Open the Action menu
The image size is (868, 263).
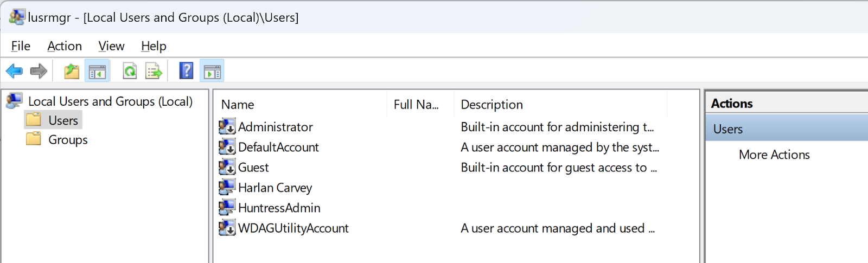[65, 46]
